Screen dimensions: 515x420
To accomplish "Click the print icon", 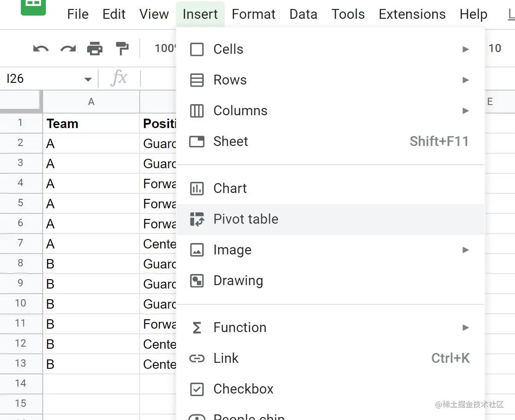I will click(95, 49).
